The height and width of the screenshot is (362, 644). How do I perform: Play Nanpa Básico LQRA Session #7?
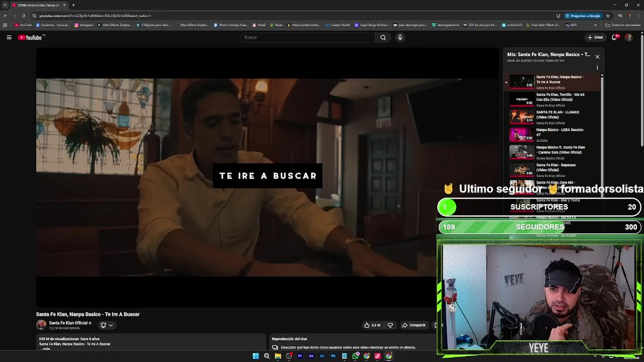(553, 134)
